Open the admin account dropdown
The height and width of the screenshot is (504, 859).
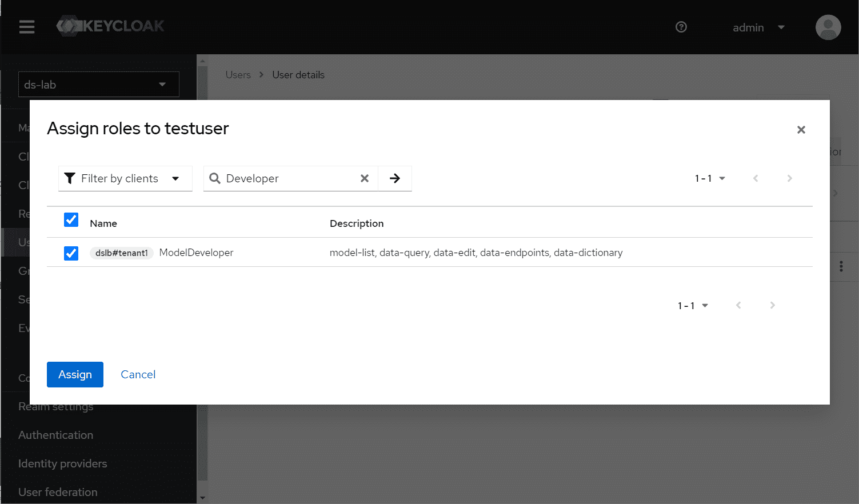[x=758, y=27]
